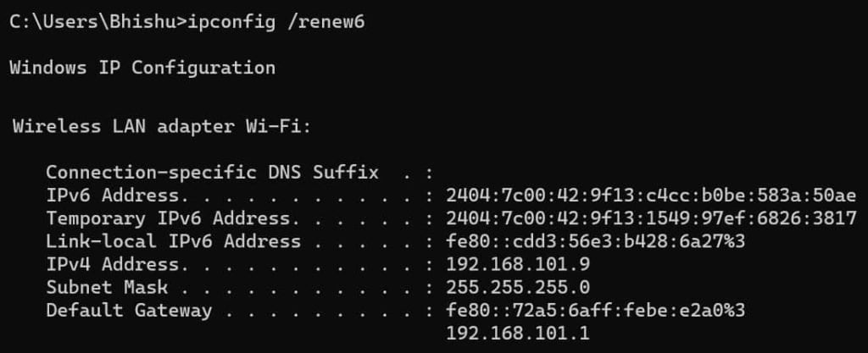Click the Wi-Fi adapter name text
Viewport: 868px width, 353px height.
[278, 126]
